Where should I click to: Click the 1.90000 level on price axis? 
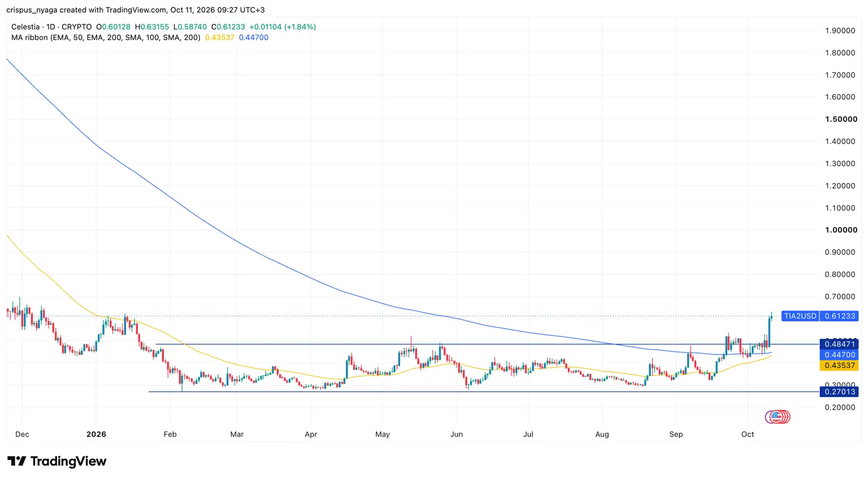[x=840, y=30]
